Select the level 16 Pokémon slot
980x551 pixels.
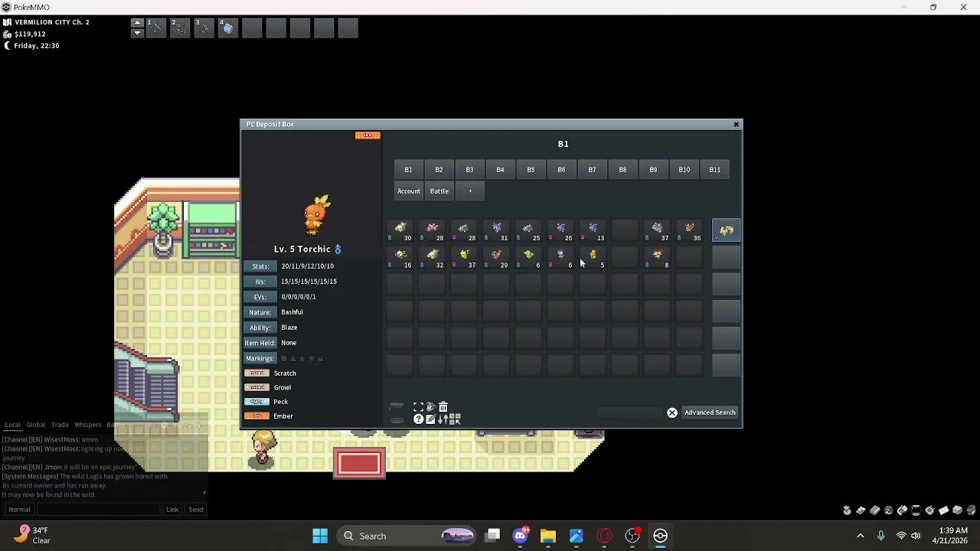click(x=400, y=259)
